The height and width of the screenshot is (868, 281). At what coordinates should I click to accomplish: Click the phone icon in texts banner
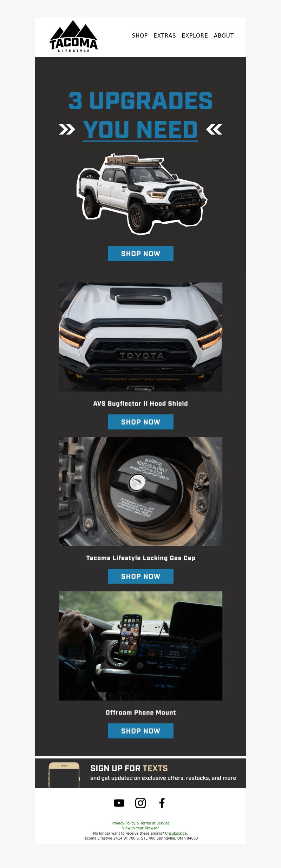pyautogui.click(x=64, y=775)
